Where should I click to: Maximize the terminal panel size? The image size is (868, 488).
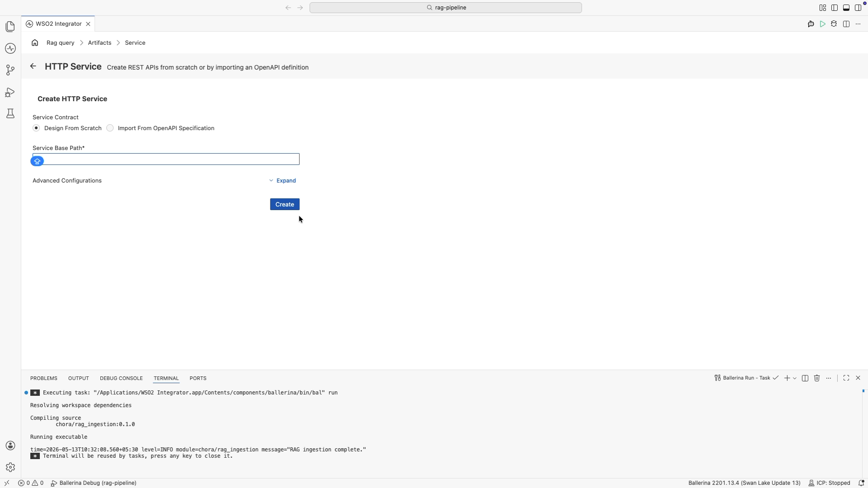point(846,378)
